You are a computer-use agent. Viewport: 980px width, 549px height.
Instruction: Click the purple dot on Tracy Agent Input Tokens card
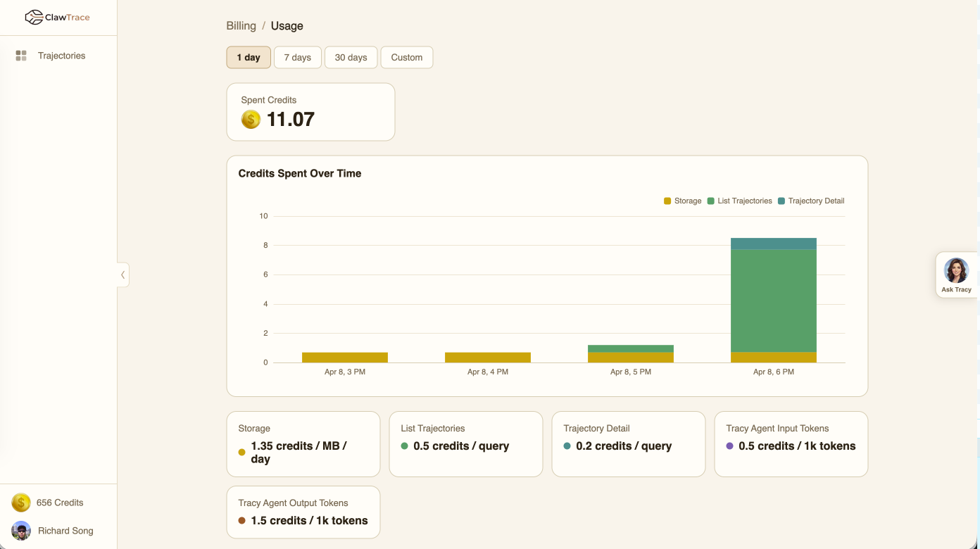coord(728,446)
